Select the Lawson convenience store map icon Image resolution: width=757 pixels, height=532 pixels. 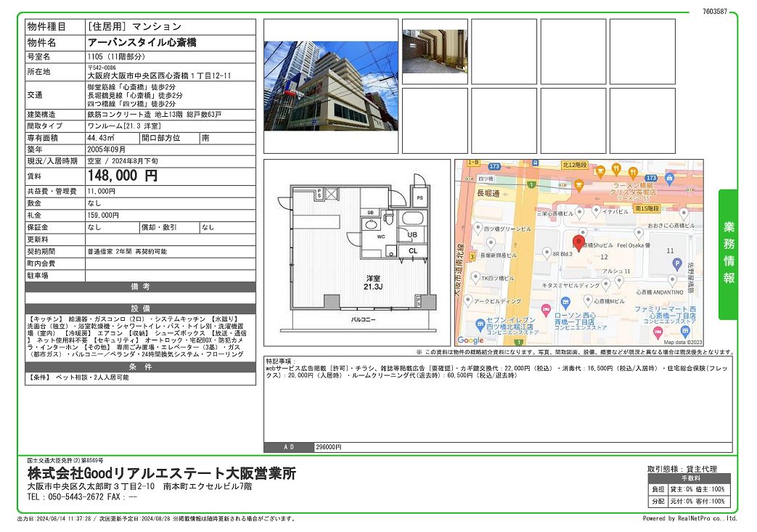click(x=565, y=303)
